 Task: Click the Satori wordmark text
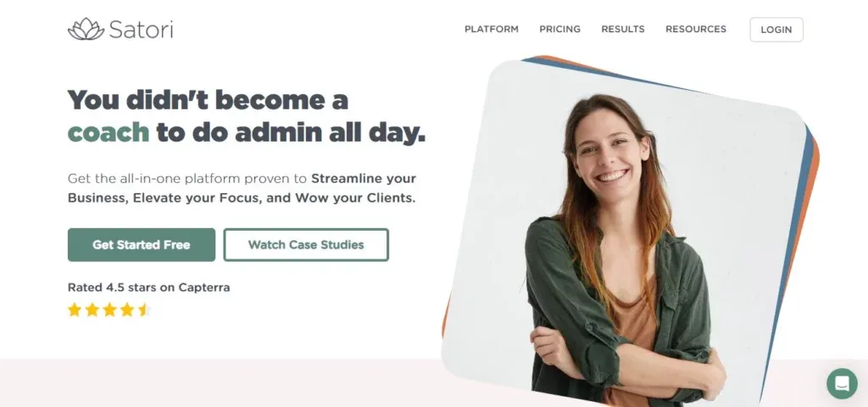142,30
